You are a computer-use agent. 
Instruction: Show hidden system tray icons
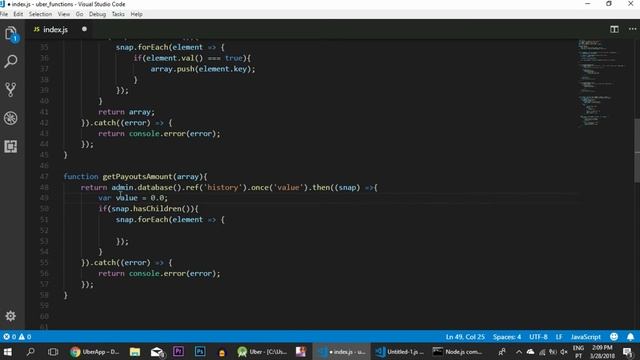point(519,351)
